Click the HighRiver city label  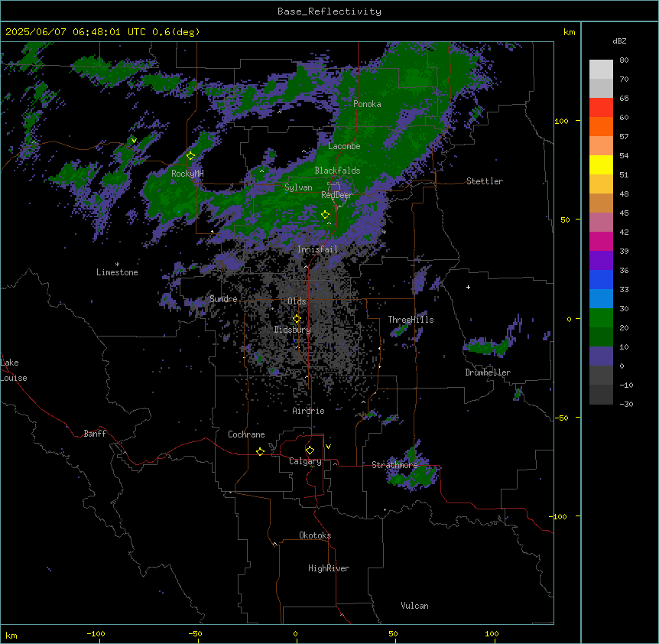pos(329,568)
